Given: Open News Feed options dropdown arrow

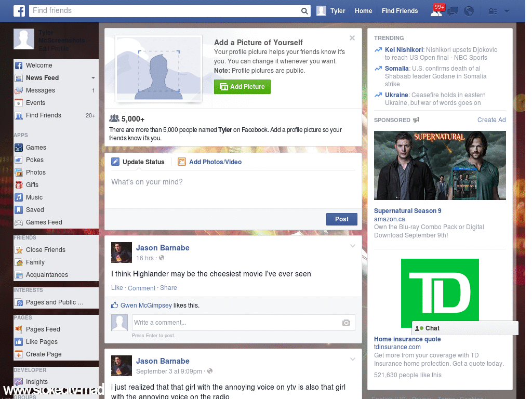Looking at the screenshot, I should click(x=93, y=78).
